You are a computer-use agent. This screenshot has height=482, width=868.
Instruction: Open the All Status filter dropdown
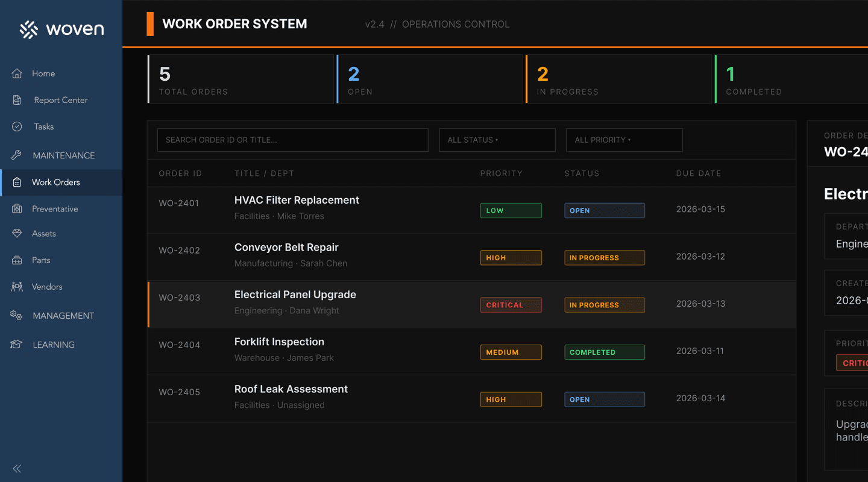pos(497,140)
